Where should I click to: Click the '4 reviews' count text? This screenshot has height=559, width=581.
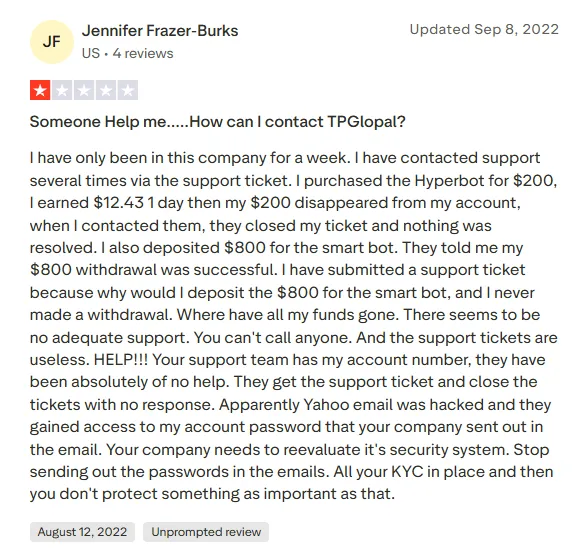143,54
